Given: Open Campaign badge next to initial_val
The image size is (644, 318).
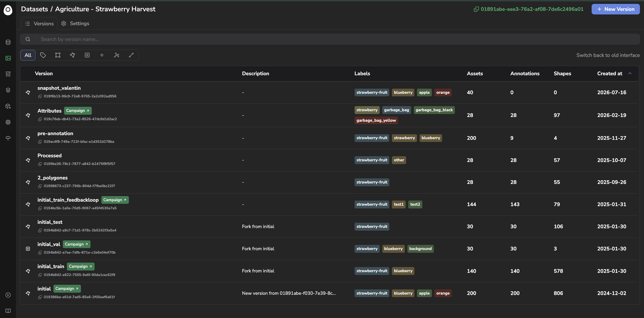Looking at the screenshot, I should click(76, 244).
